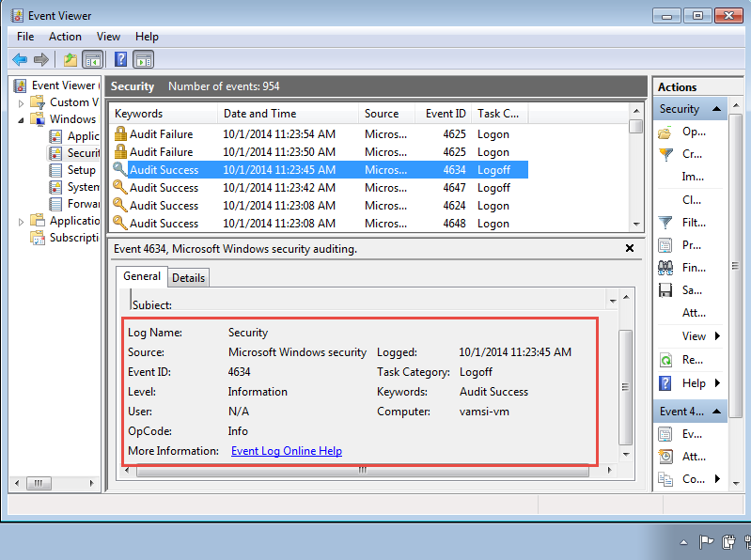Open the File menu
This screenshot has width=751, height=560.
click(25, 37)
